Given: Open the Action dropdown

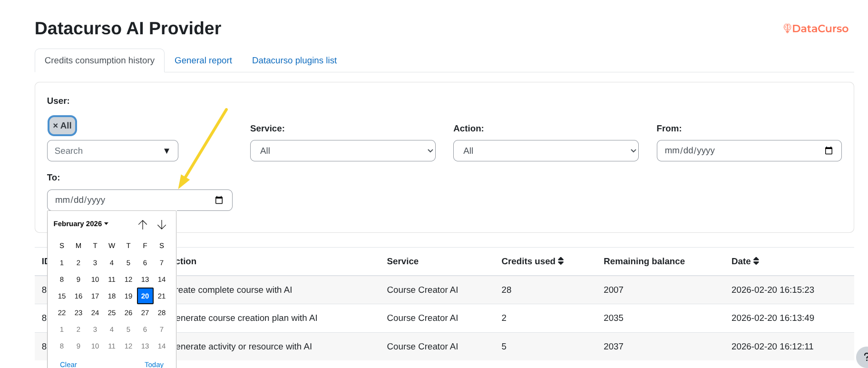Looking at the screenshot, I should click(x=546, y=151).
